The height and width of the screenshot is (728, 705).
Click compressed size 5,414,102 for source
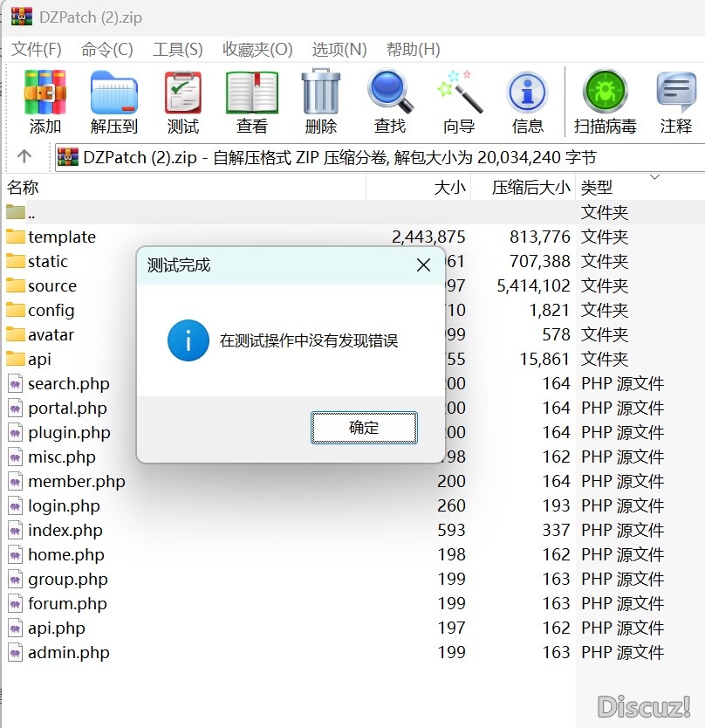pos(533,285)
